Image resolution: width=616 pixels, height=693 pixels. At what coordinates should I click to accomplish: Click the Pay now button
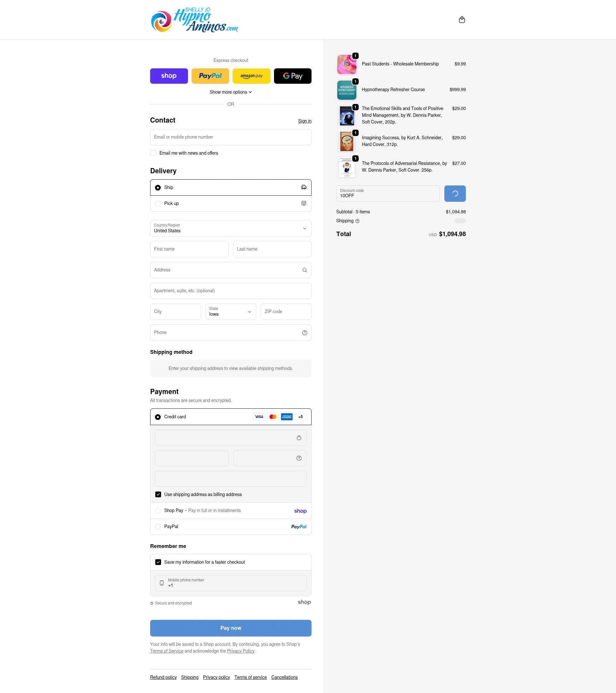tap(231, 628)
